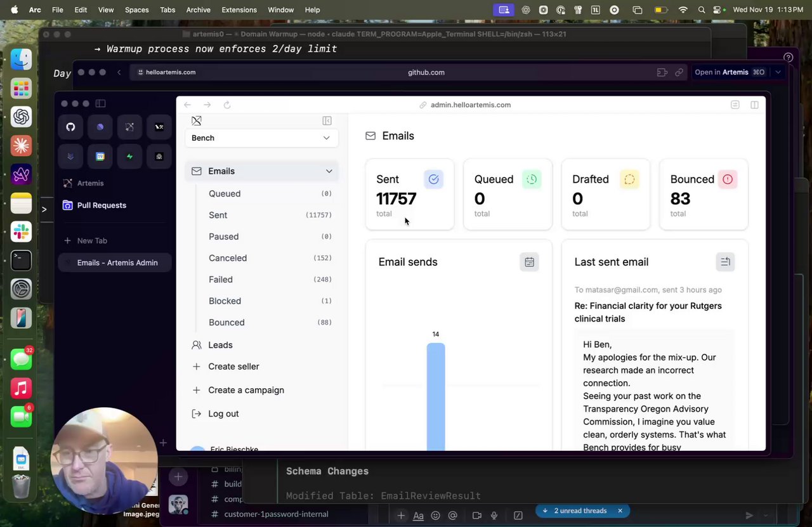
Task: Open the Archive menu
Action: (198, 10)
